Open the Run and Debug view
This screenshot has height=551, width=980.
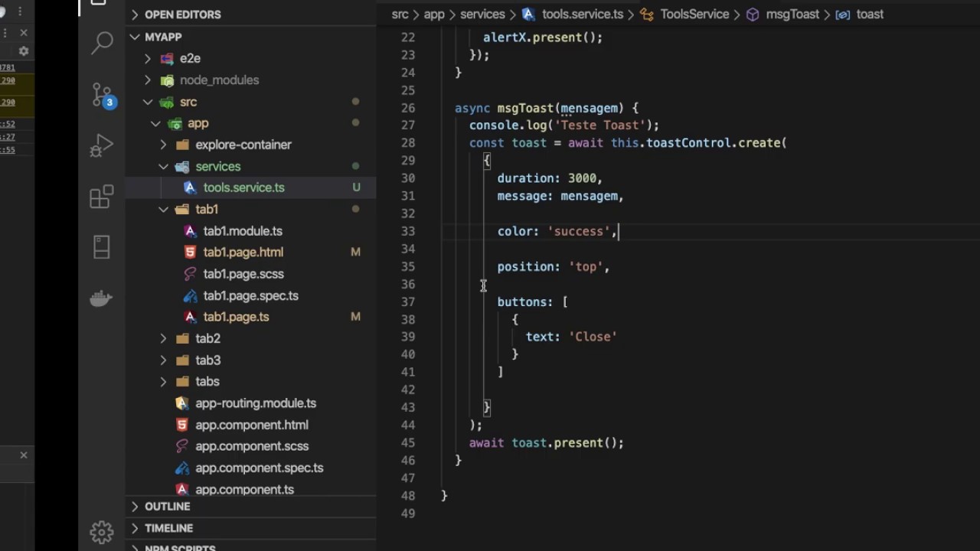tap(102, 145)
